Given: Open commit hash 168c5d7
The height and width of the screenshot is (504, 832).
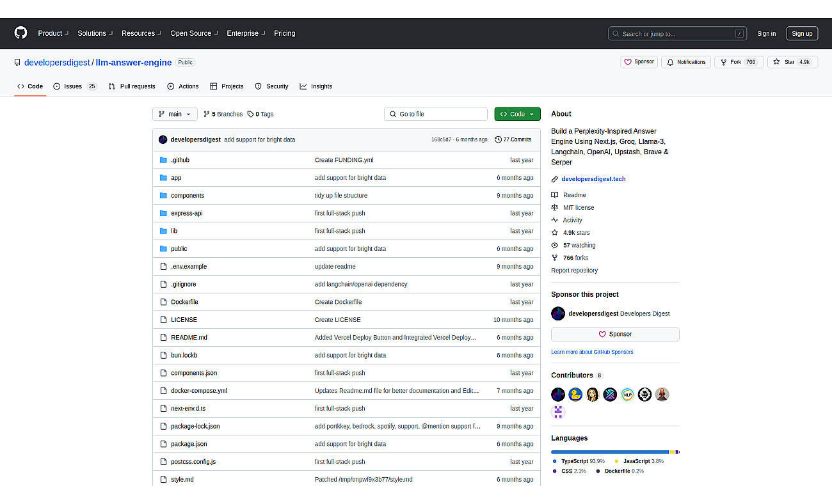Looking at the screenshot, I should [x=441, y=139].
